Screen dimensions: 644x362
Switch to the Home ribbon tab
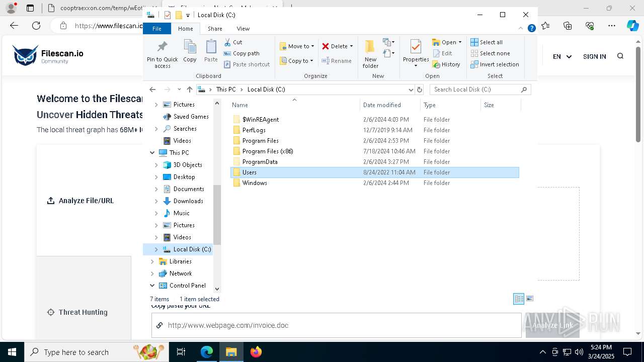click(x=185, y=29)
